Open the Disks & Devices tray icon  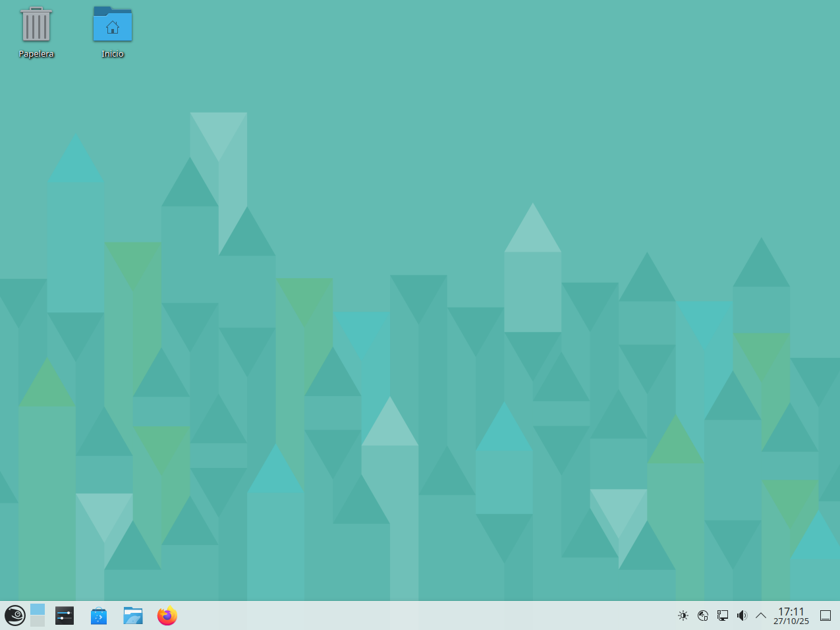point(703,616)
